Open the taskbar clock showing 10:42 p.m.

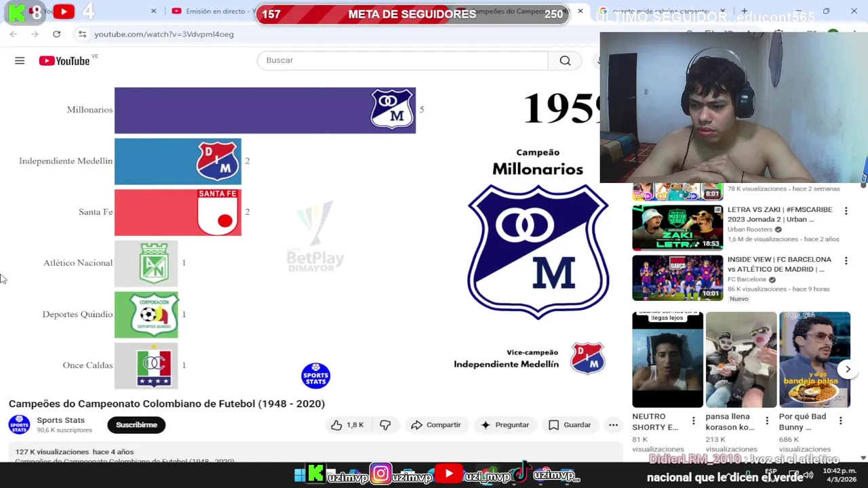tap(840, 474)
